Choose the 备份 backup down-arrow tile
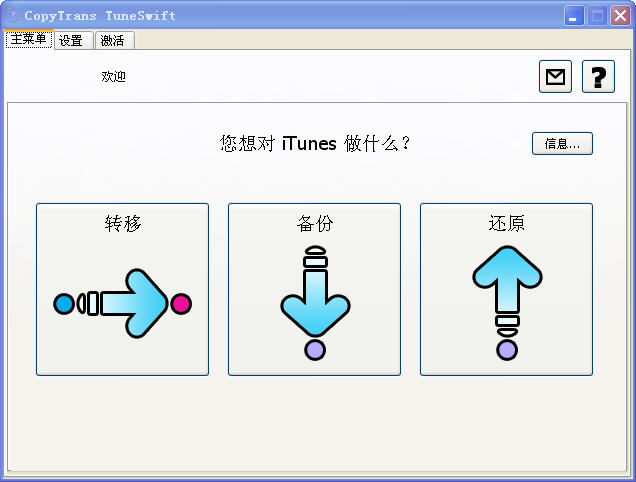Viewport: 636px width, 482px height. [x=314, y=289]
